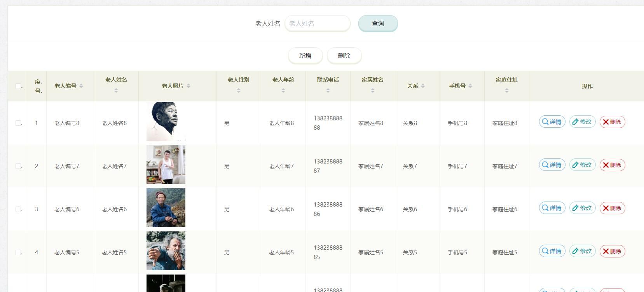The image size is (644, 292).
Task: Check the row checkbox for 老人编号7
Action: 18,166
